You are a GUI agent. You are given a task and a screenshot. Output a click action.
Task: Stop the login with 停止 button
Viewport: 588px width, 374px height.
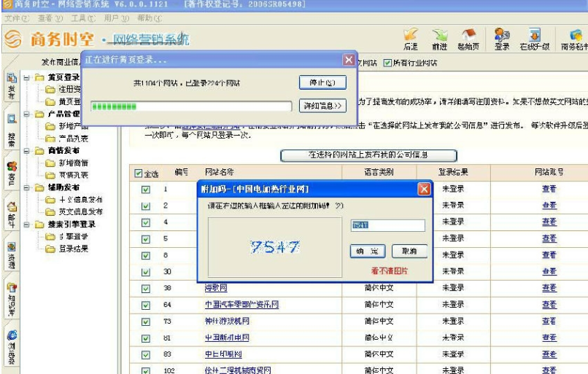[x=322, y=82]
